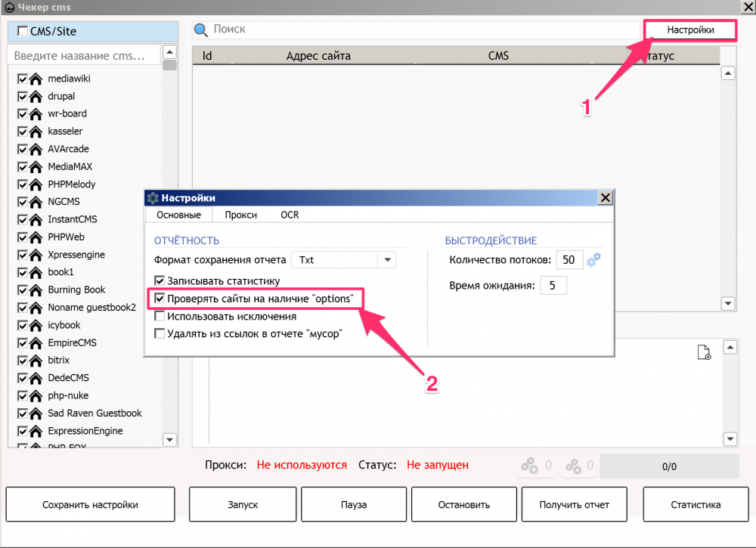756x548 pixels.
Task: Switch to the OCR tab
Action: click(290, 215)
